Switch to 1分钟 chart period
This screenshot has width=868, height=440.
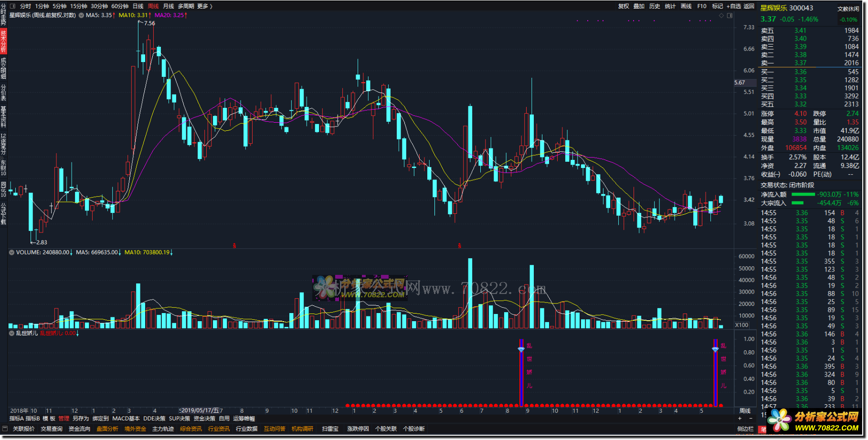42,6
